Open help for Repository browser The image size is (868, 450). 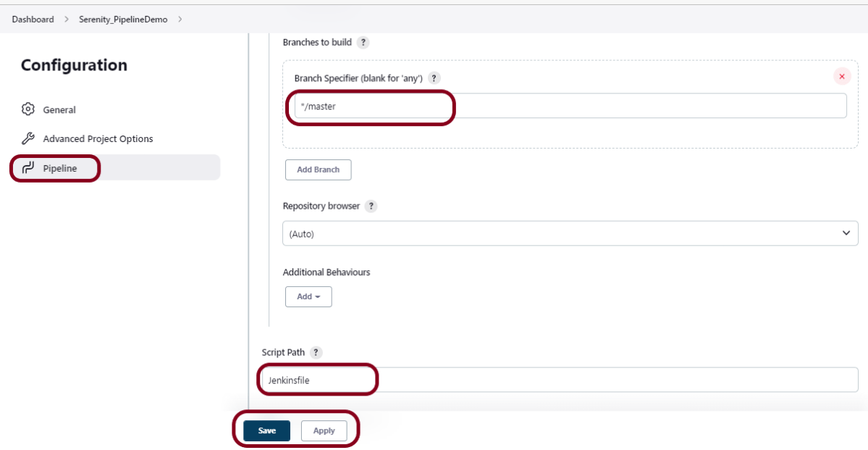(371, 207)
